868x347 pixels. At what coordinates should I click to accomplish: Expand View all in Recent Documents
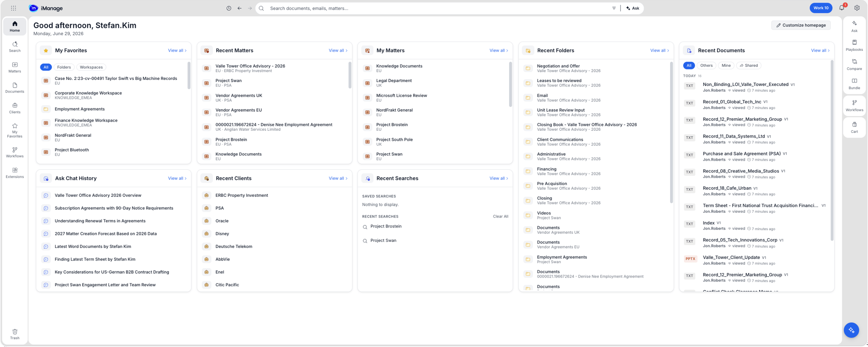820,50
